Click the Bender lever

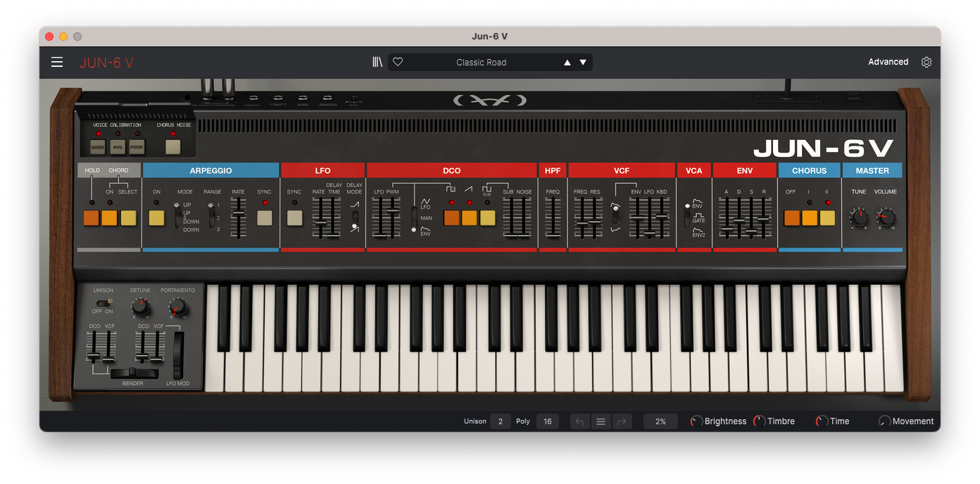tap(133, 373)
